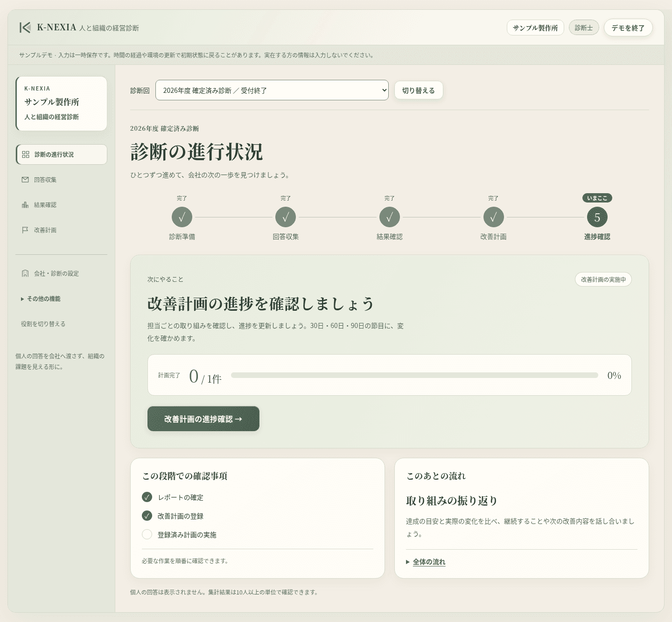Click the 回答収集 envelope icon
Image resolution: width=672 pixels, height=622 pixels.
25,180
